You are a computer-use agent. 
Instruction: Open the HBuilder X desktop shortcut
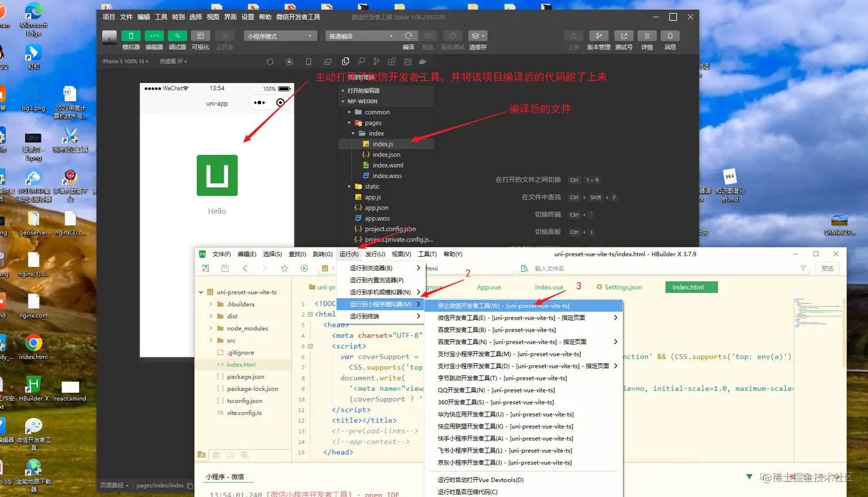(33, 389)
